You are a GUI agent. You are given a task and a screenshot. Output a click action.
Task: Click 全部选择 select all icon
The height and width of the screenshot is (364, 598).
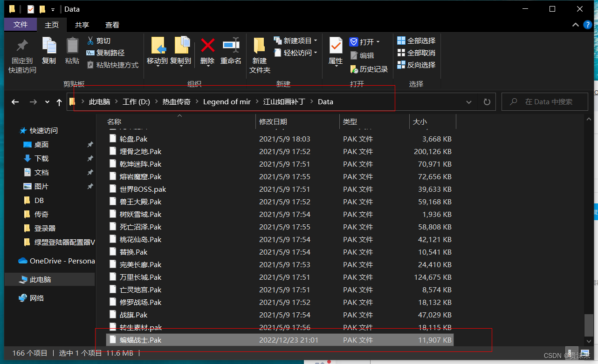[401, 41]
